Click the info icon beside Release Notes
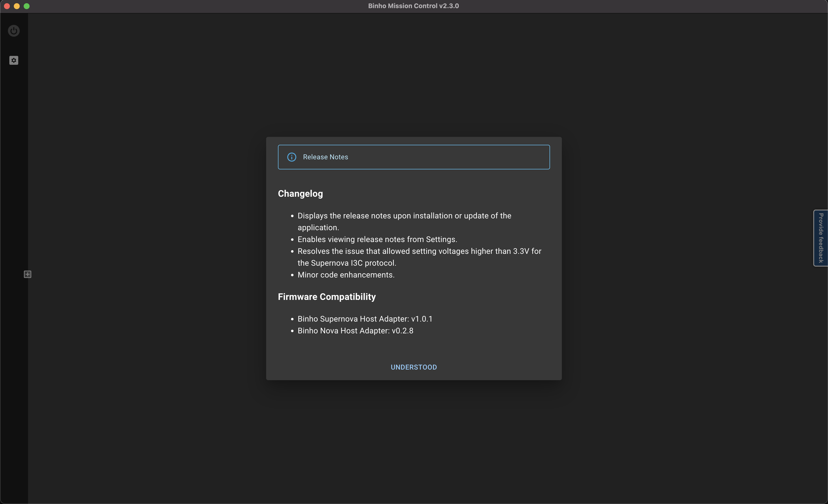Viewport: 828px width, 504px height. (292, 157)
